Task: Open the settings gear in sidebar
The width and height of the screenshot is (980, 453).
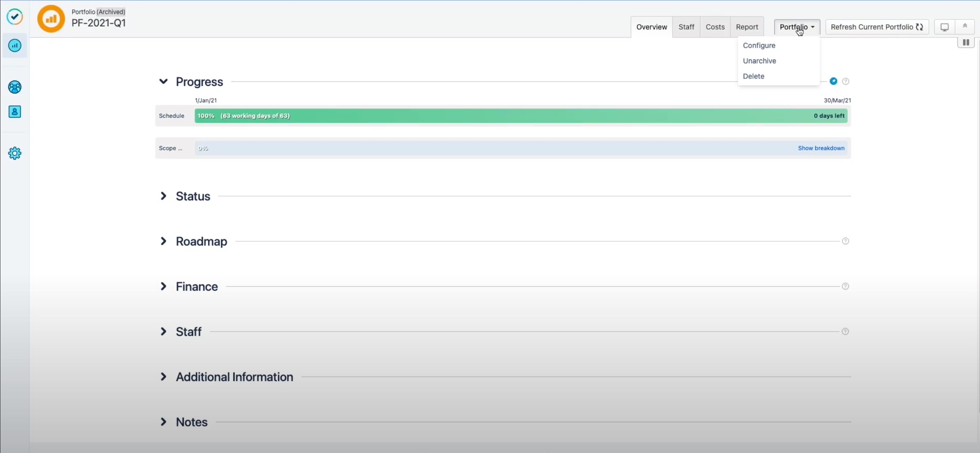Action: click(x=15, y=153)
